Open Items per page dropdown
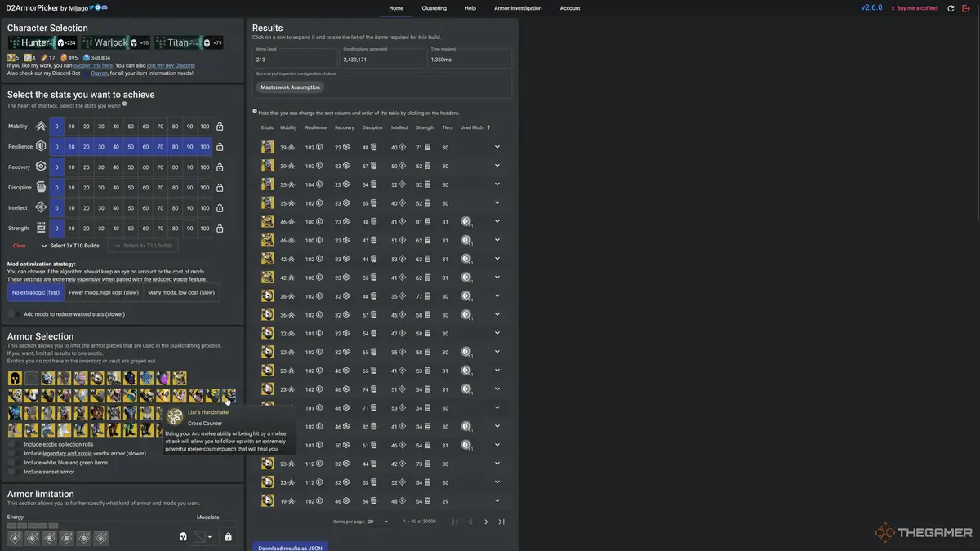 [x=378, y=522]
